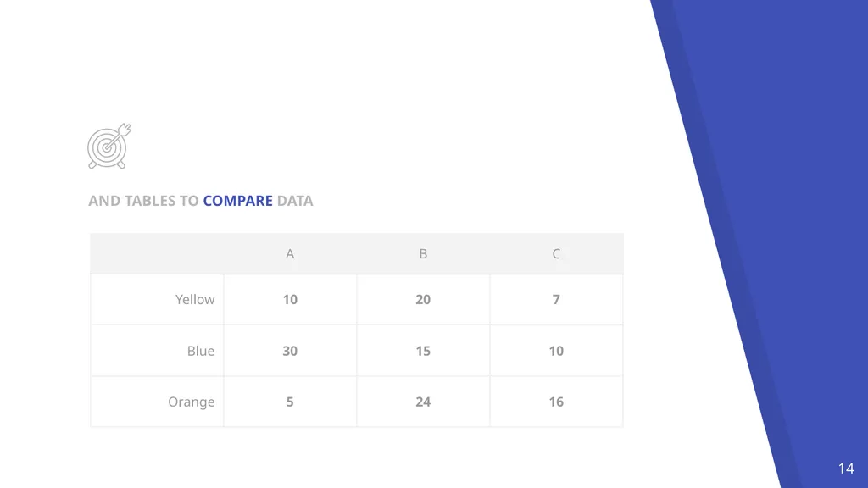Select the Orange A cell showing 5
This screenshot has height=488, width=868.
(x=290, y=402)
